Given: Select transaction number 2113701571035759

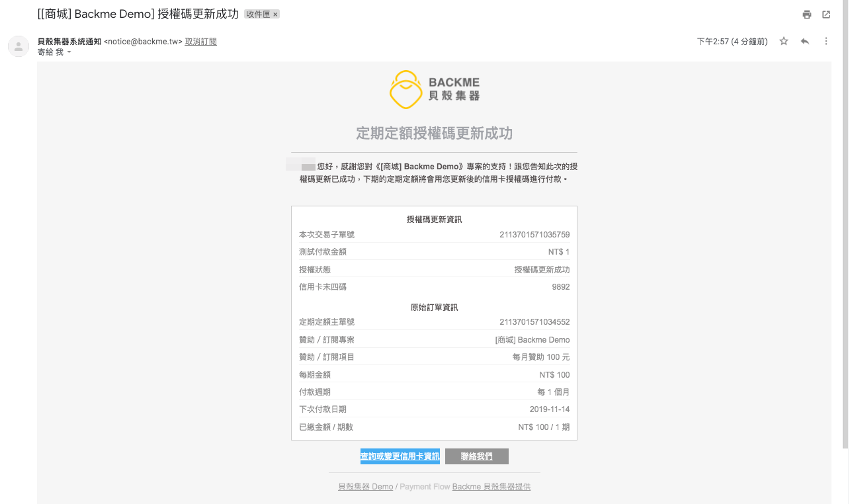Looking at the screenshot, I should [534, 235].
